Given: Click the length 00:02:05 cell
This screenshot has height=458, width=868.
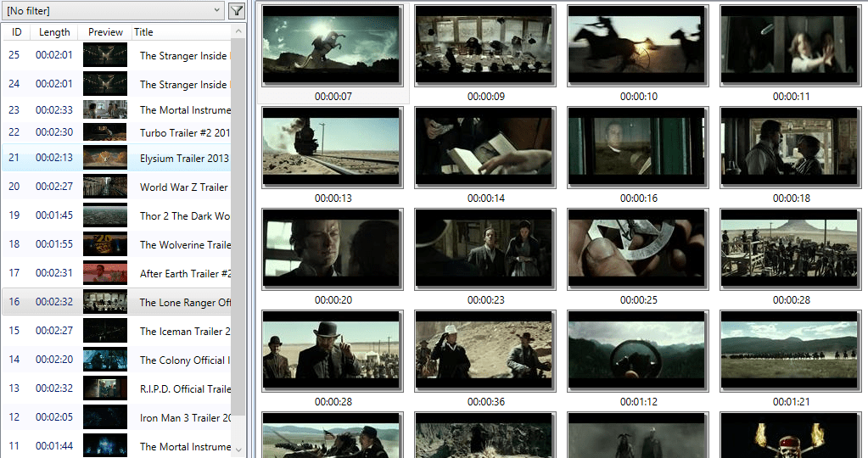Looking at the screenshot, I should 54,416.
